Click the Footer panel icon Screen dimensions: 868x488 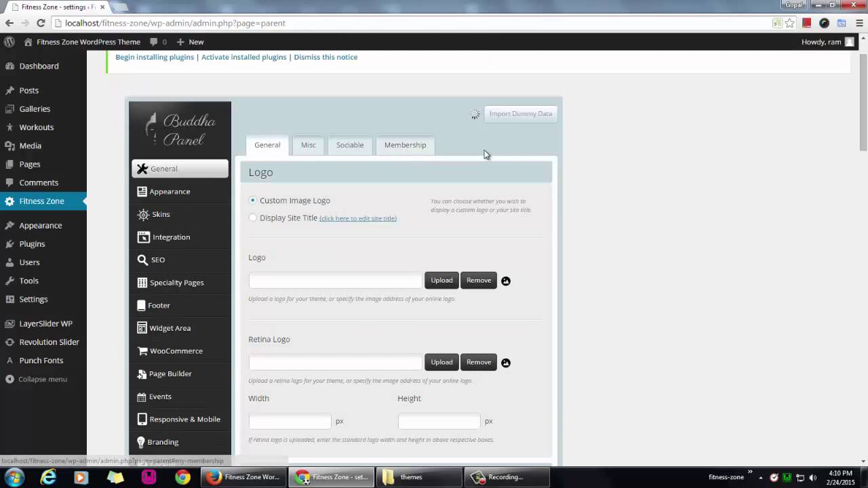click(141, 306)
